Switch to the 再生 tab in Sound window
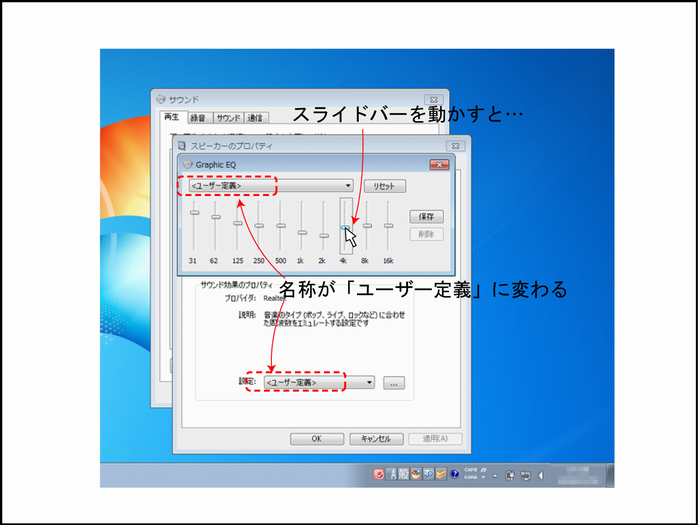This screenshot has width=700, height=525. tap(172, 117)
